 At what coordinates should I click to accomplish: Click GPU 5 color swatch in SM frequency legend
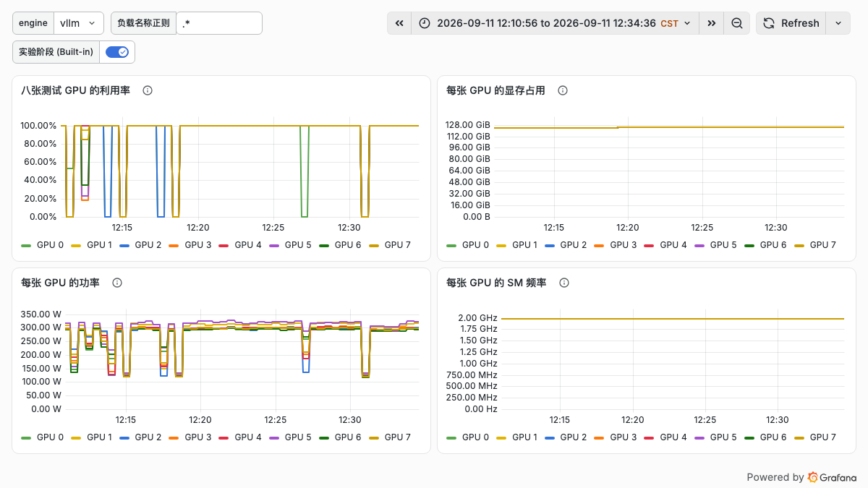(699, 437)
